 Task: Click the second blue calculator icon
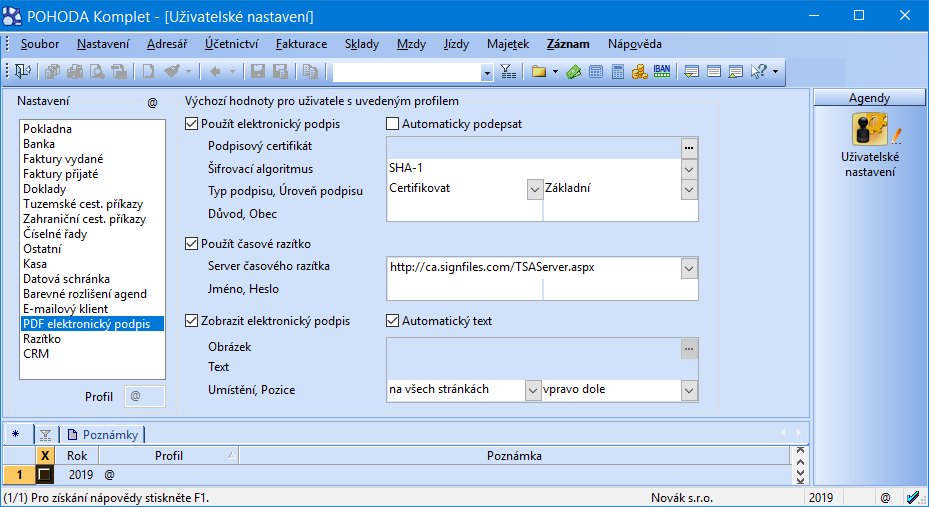point(618,72)
